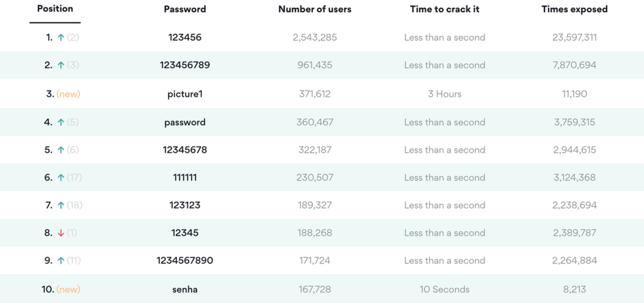This screenshot has height=303, width=644.
Task: Click the (new) label beside position 10
Action: pos(69,290)
